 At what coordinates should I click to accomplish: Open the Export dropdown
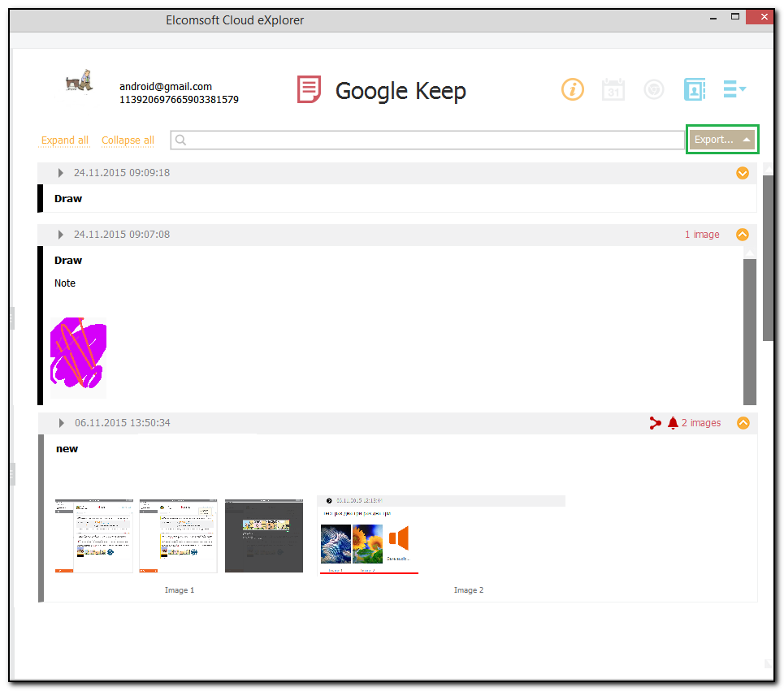click(721, 139)
